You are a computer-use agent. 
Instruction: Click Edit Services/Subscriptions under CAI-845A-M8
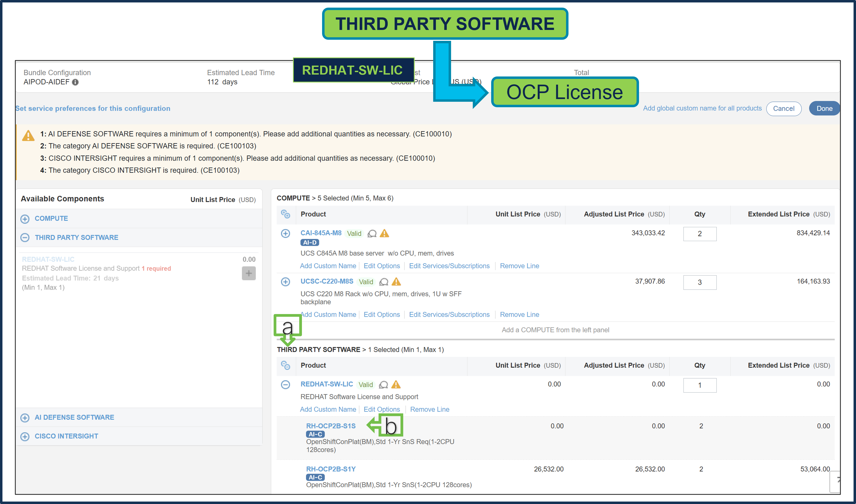click(x=450, y=266)
